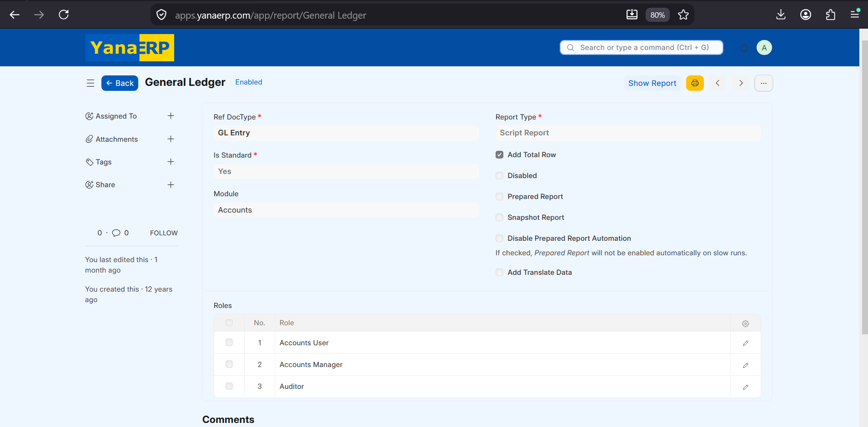Image resolution: width=868 pixels, height=427 pixels.
Task: Focus the Search or type a command field
Action: pyautogui.click(x=642, y=47)
